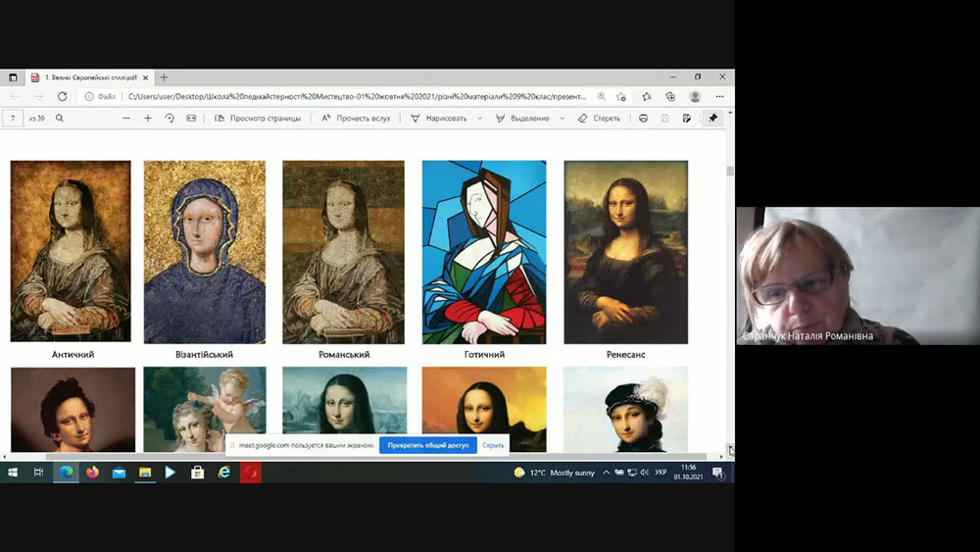The height and width of the screenshot is (552, 980).
Task: Open Microsoft Store from the taskbar
Action: (x=198, y=473)
